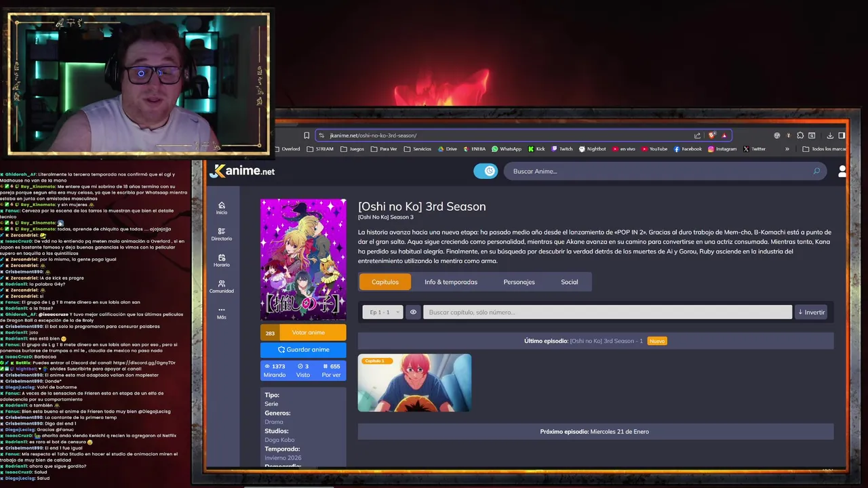Toggle the dark mode moon switch

pos(486,171)
